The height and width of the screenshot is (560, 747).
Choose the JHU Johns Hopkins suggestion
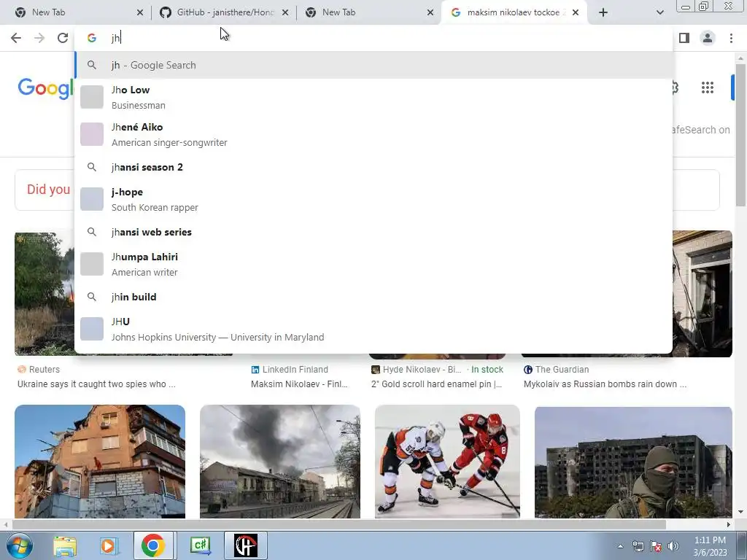[x=373, y=329]
